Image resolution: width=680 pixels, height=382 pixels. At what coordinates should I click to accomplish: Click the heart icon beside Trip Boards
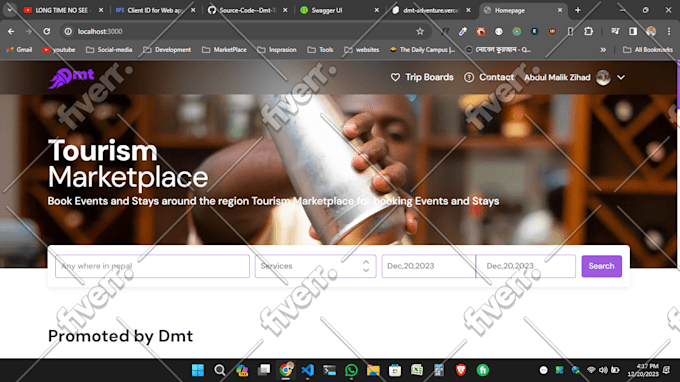point(395,77)
